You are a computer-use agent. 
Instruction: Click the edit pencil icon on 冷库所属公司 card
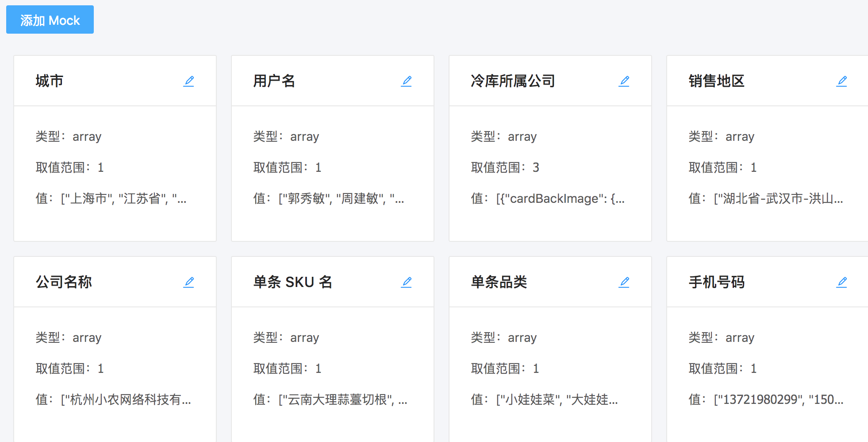tap(625, 81)
